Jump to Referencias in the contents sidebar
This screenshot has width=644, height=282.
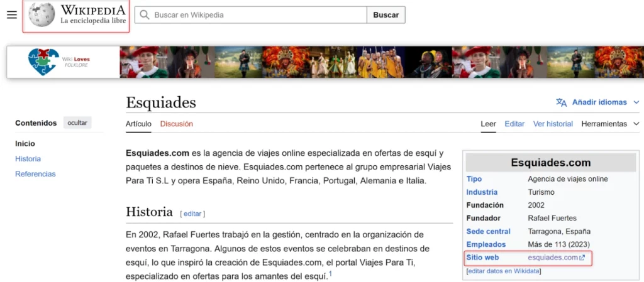(35, 174)
